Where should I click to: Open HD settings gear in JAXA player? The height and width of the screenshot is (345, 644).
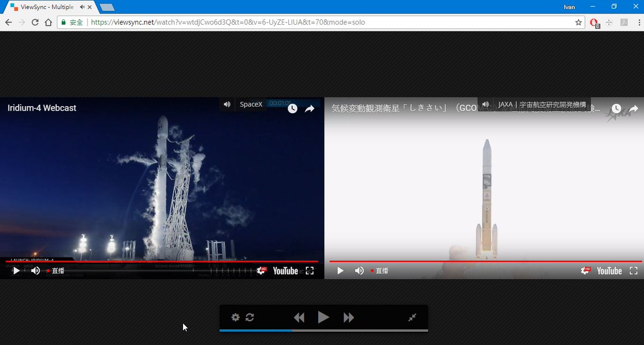(586, 271)
